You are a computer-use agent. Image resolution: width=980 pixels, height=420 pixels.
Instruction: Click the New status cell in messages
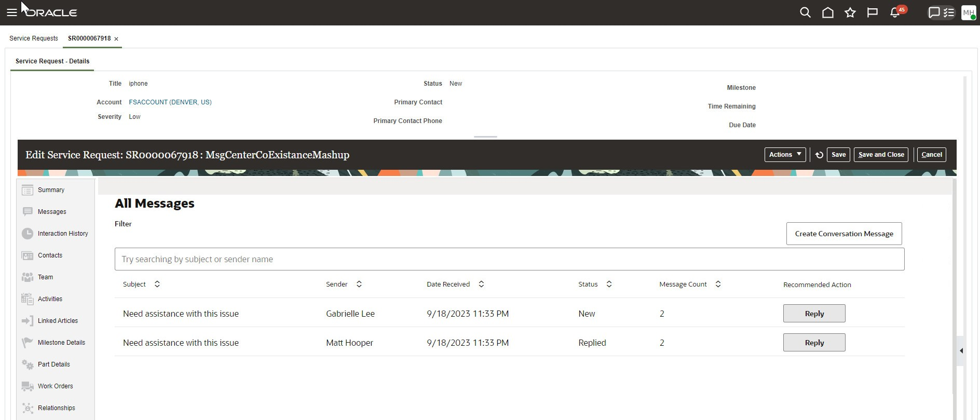click(587, 314)
